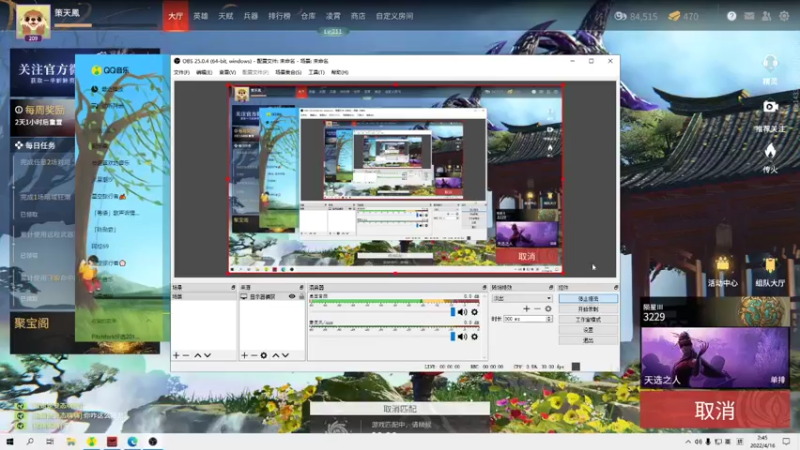Move source up in OBS Sources panel
Screen dimensions: 800x450
(x=276, y=355)
